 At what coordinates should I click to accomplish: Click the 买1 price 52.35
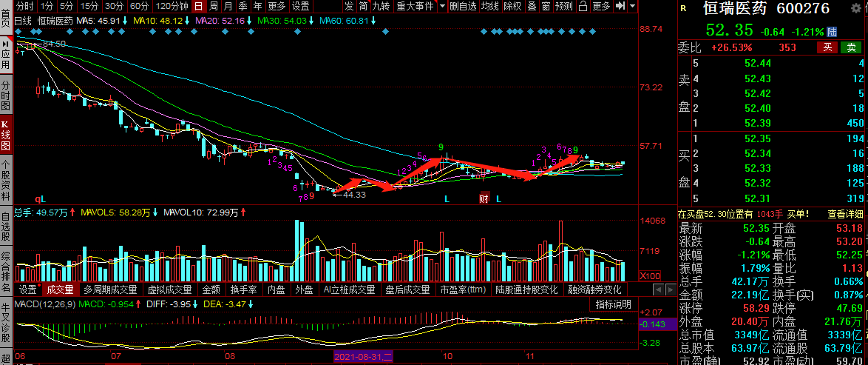click(x=758, y=138)
